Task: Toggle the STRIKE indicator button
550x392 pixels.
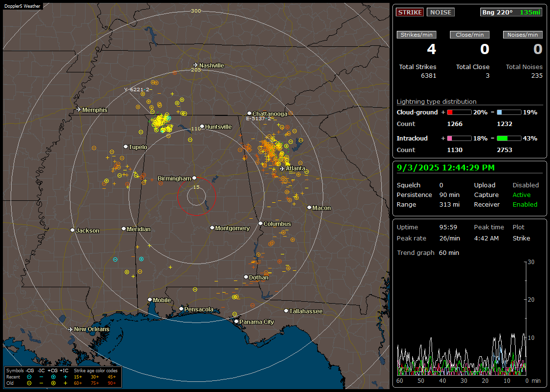Action: pyautogui.click(x=410, y=12)
